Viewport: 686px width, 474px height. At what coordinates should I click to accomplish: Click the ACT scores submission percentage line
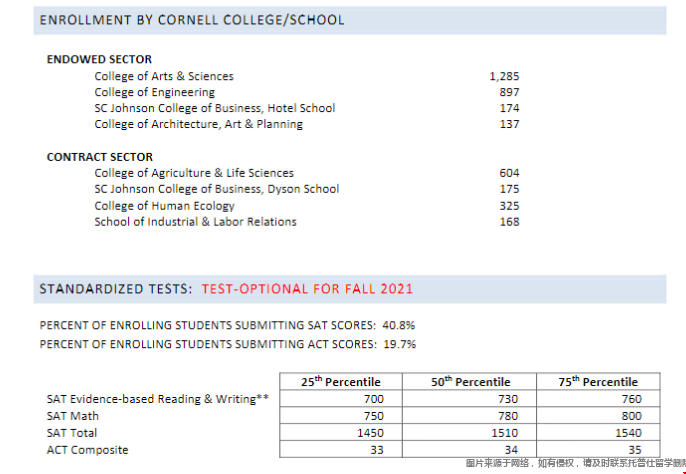pyautogui.click(x=227, y=344)
